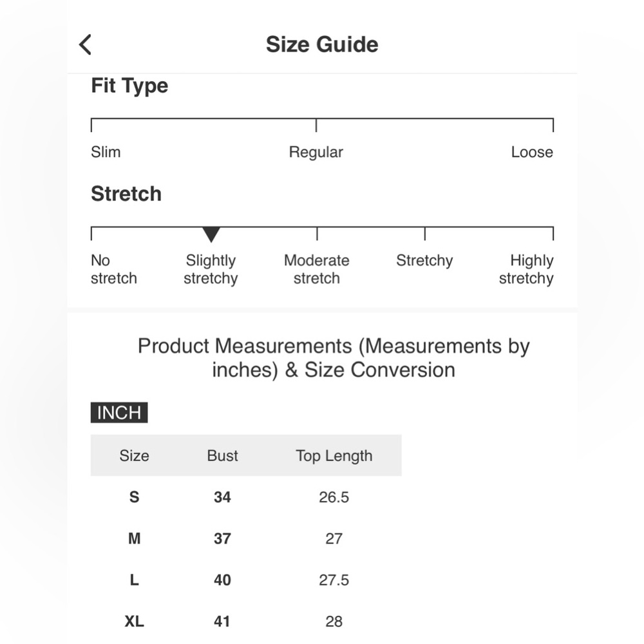Click the Size column header
The height and width of the screenshot is (644, 644).
click(x=135, y=455)
